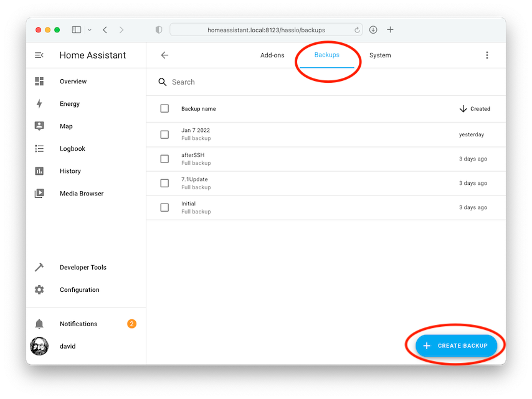The width and height of the screenshot is (532, 399).
Task: Select the Backups tab
Action: pos(326,55)
